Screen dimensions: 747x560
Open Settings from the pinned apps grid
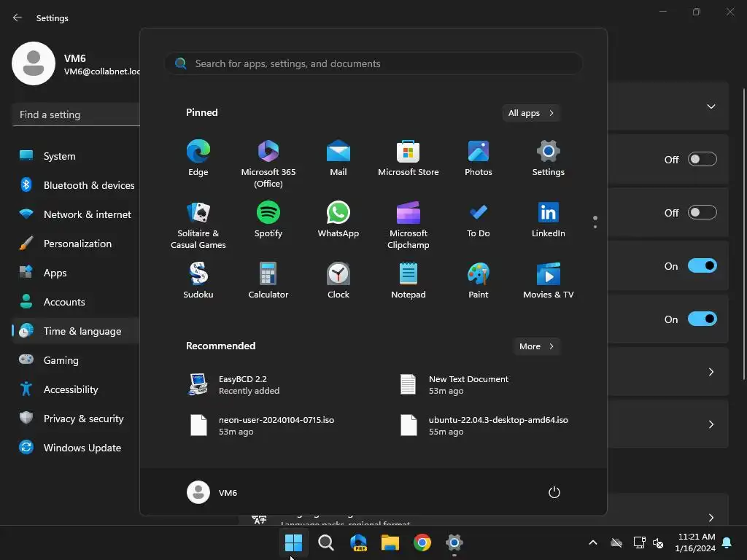549,158
